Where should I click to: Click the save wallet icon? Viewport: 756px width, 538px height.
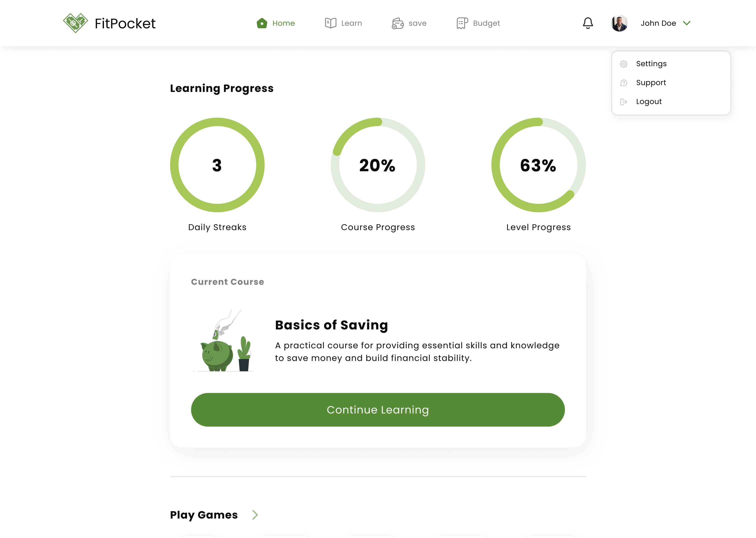pos(397,23)
